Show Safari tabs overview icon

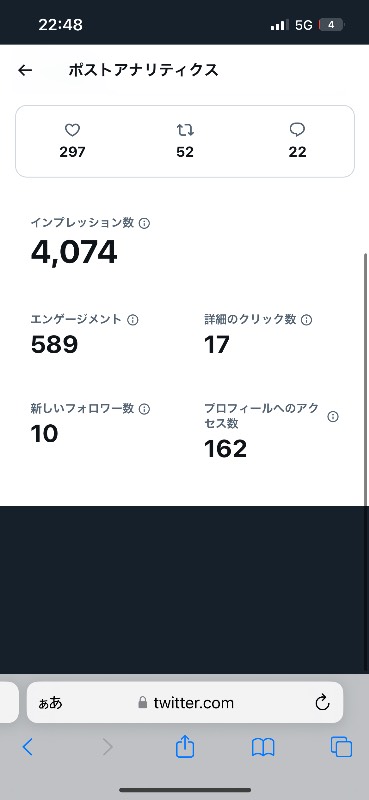341,747
